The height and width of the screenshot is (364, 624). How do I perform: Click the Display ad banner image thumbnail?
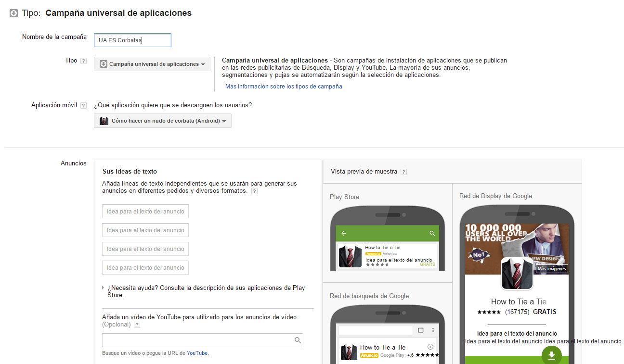click(x=517, y=249)
